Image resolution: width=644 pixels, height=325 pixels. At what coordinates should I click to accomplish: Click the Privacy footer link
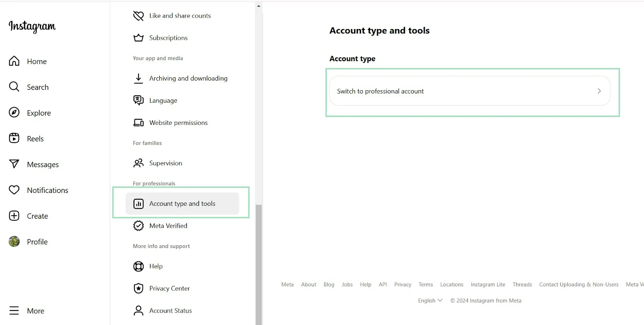tap(402, 284)
